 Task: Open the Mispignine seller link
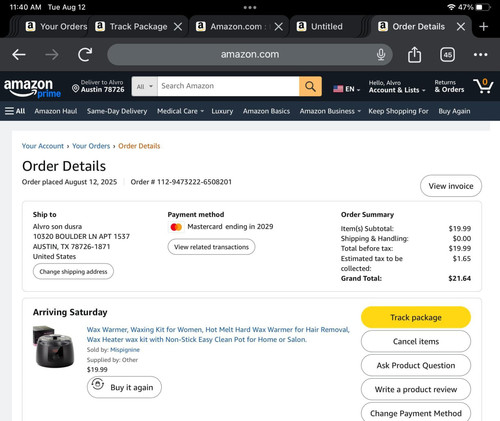[x=125, y=350]
